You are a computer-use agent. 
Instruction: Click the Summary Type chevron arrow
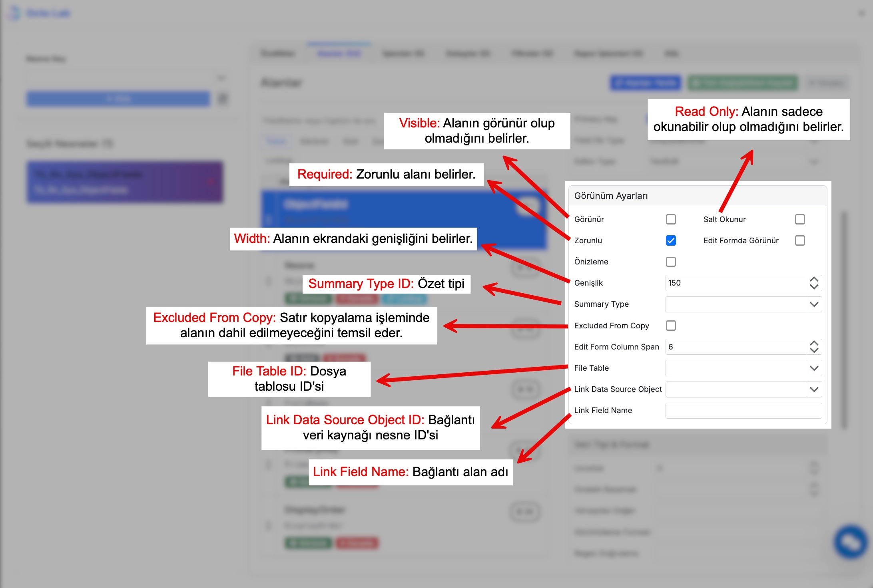814,304
